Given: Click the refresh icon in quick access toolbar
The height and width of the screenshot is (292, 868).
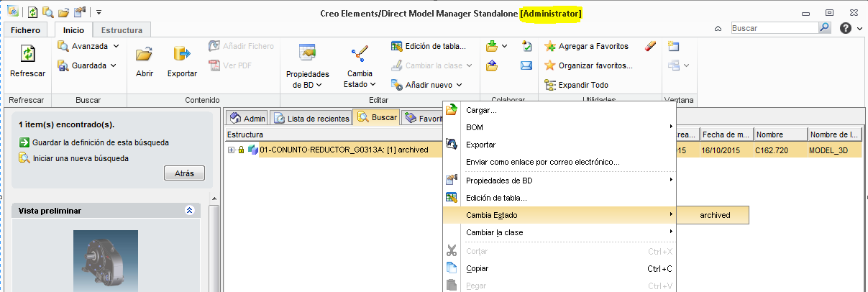Looking at the screenshot, I should 33,12.
